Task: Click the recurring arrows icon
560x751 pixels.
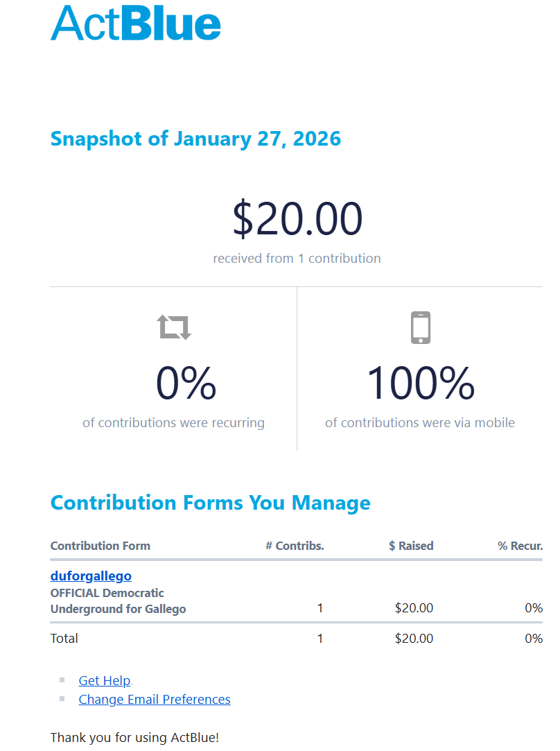Action: coord(174,327)
